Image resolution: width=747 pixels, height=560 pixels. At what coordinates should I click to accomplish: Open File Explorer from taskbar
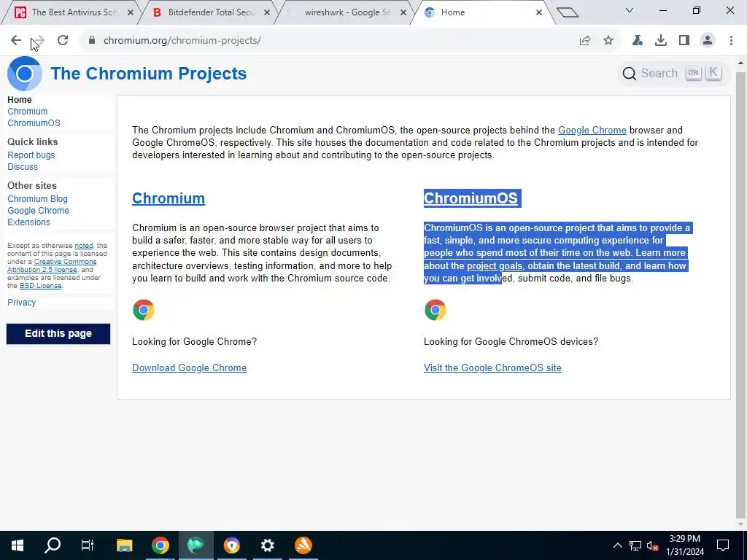[x=124, y=545]
